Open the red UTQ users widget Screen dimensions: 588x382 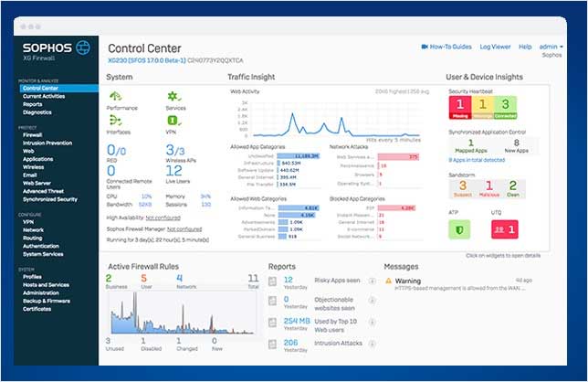pos(505,229)
